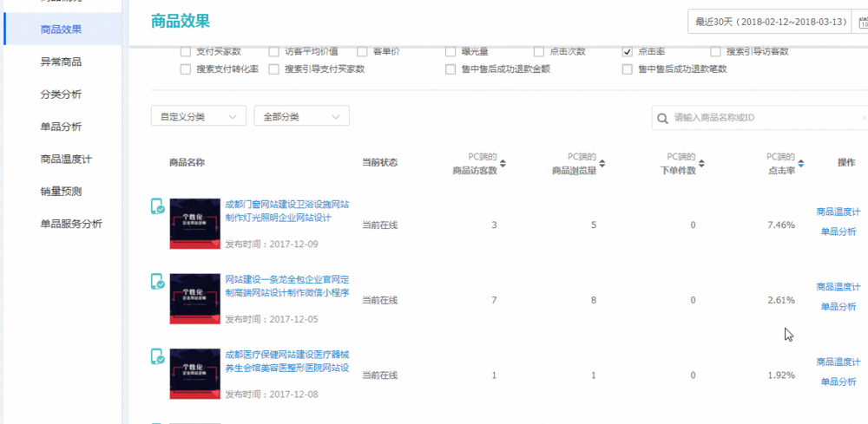Sort by PC端的点击率 column arrows
The width and height of the screenshot is (868, 424).
800,164
